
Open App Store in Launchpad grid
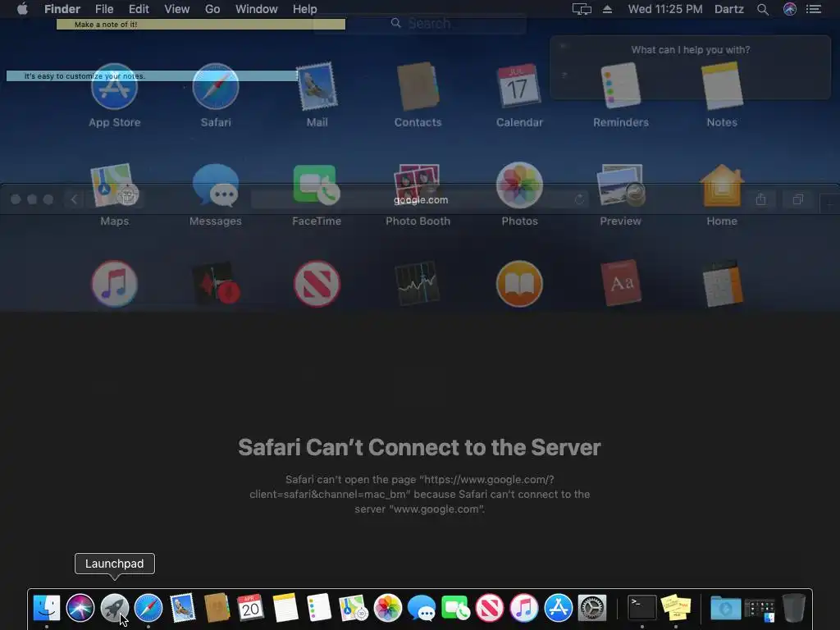click(x=114, y=87)
